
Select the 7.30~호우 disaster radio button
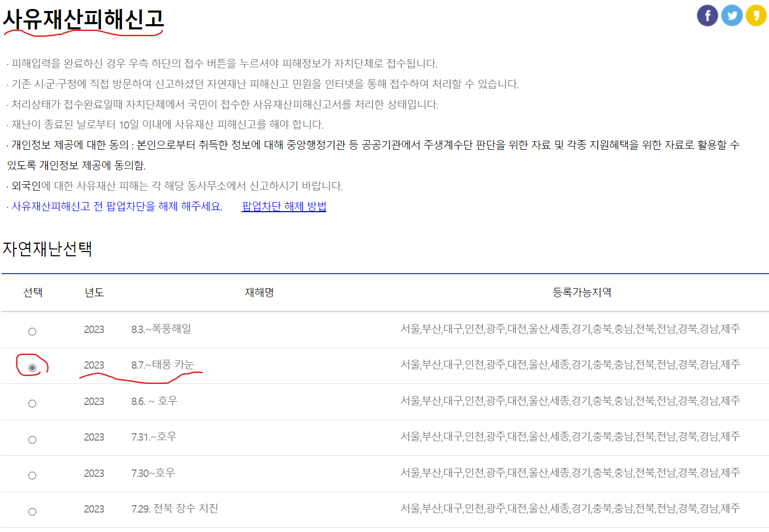tap(32, 474)
